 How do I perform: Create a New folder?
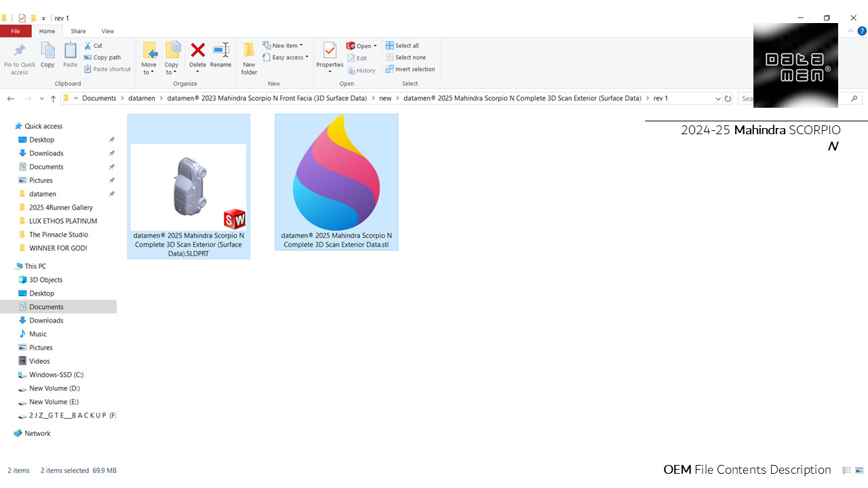coord(250,59)
